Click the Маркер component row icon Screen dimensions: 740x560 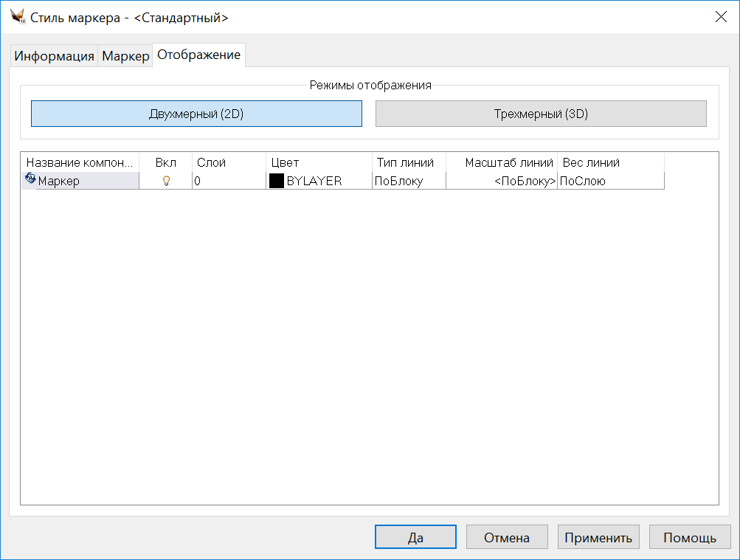pyautogui.click(x=30, y=179)
